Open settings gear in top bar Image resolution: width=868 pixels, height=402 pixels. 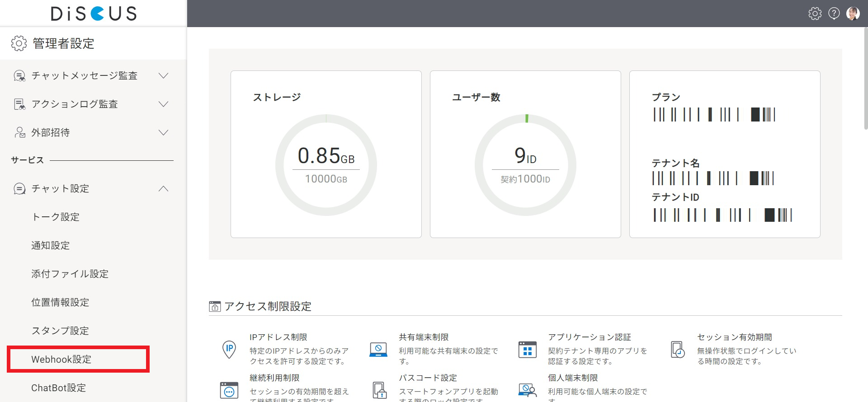(815, 14)
